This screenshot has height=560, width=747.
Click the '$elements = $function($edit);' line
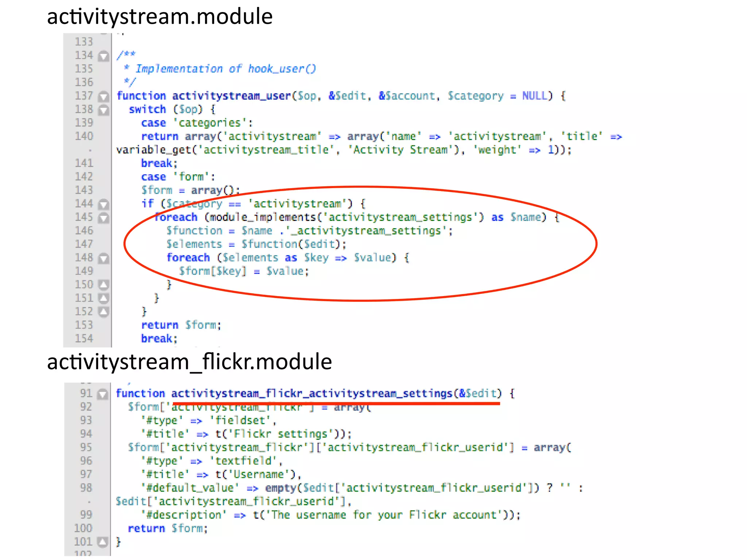click(256, 244)
